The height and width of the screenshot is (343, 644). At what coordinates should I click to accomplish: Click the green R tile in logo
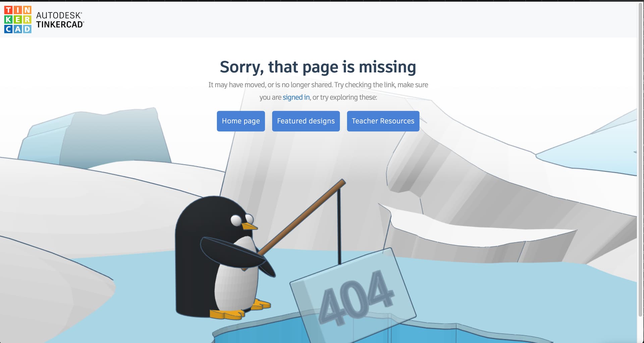pyautogui.click(x=27, y=19)
